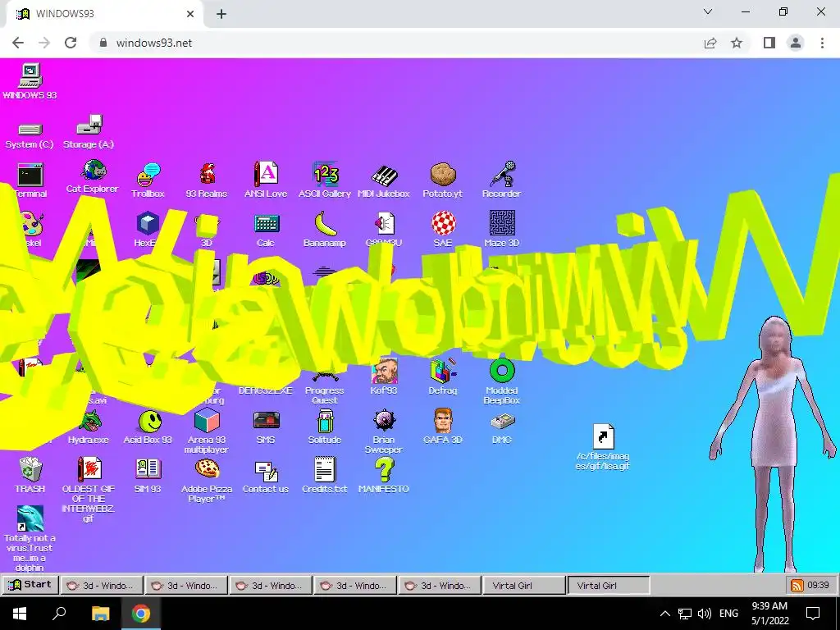
Task: Open the SMS icon
Action: pyautogui.click(x=266, y=421)
